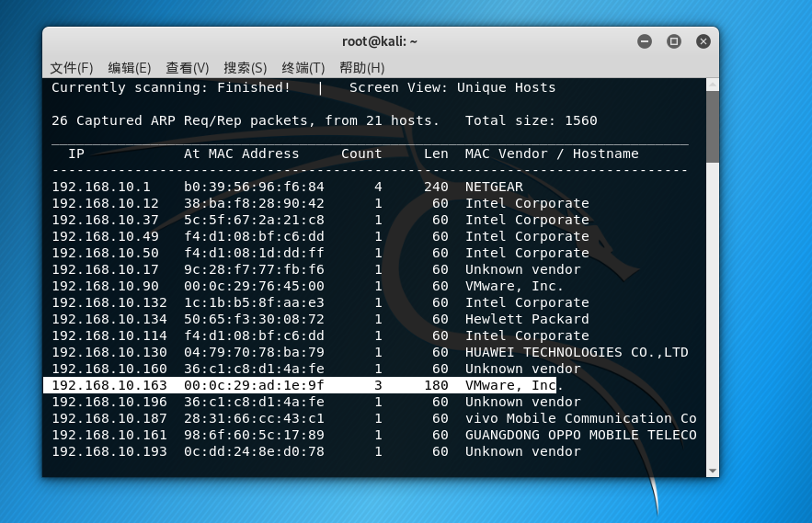Click IP address 192.168.10.196
Viewport: 812px width, 523px height.
pyautogui.click(x=109, y=403)
